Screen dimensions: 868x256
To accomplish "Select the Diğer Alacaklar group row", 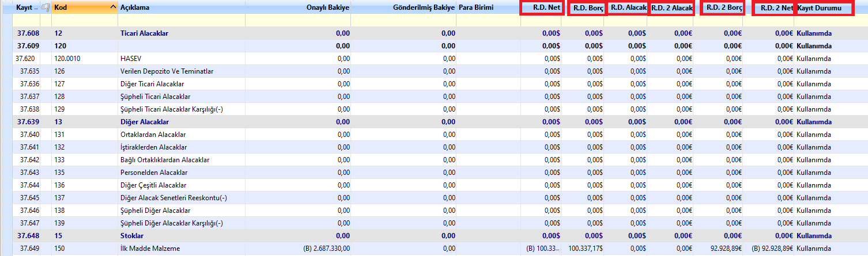I will point(144,122).
